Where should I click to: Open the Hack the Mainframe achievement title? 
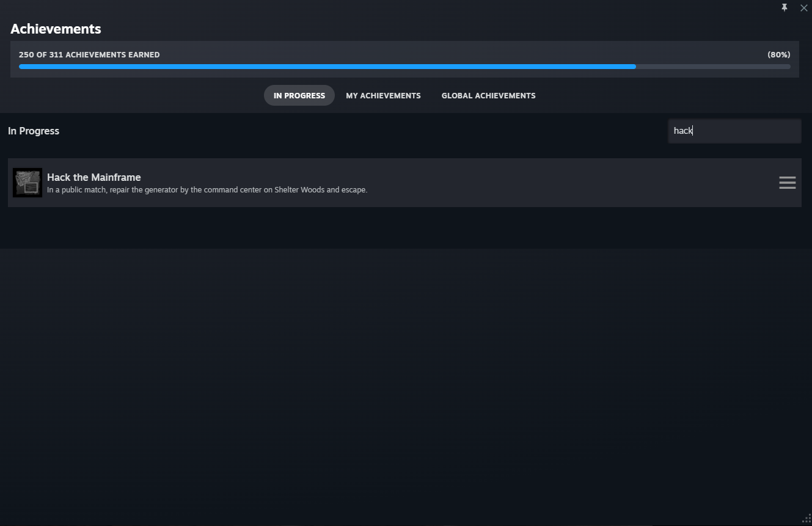pyautogui.click(x=94, y=177)
